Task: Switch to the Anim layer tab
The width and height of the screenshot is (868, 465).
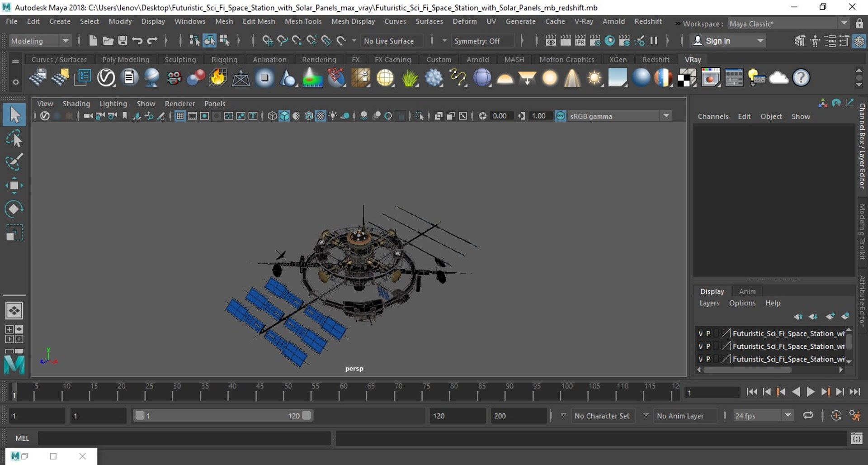Action: [x=747, y=291]
